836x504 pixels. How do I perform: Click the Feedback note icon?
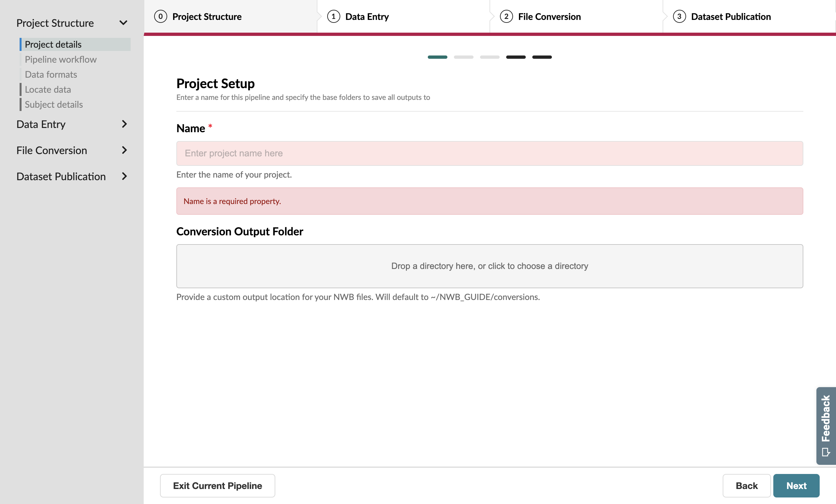826,452
